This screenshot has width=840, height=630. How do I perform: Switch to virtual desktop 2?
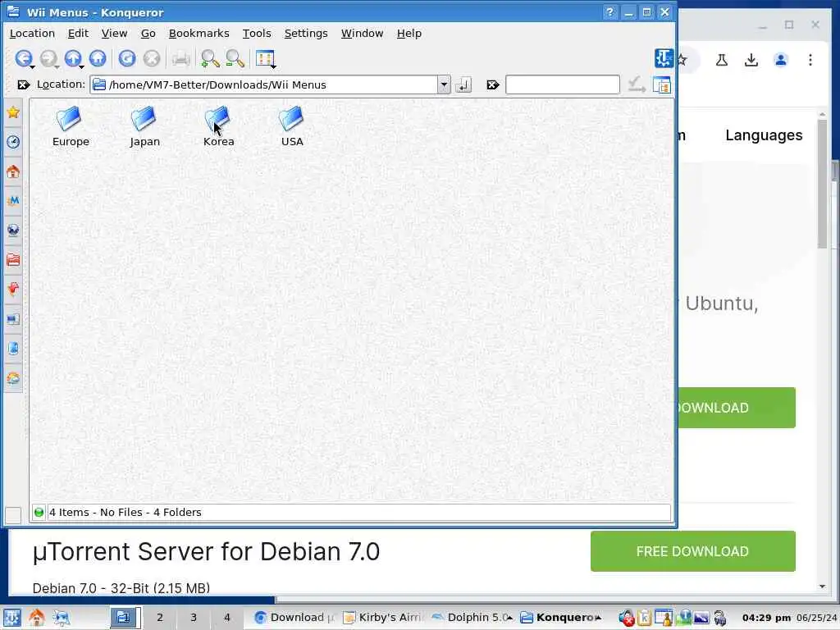(160, 618)
